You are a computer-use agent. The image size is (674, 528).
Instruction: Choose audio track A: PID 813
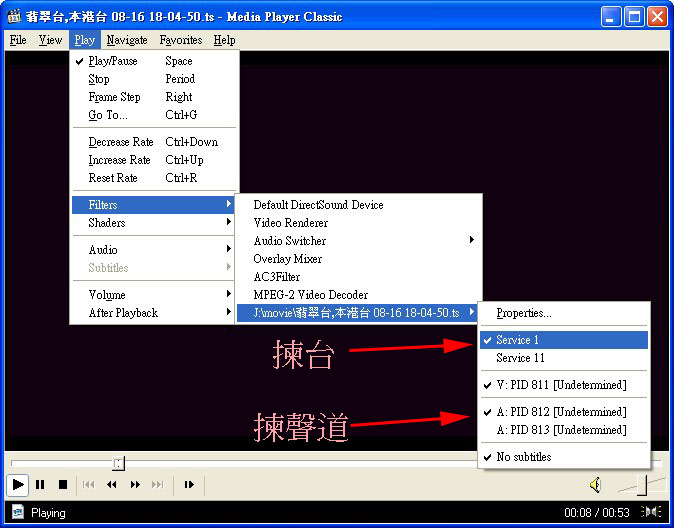coord(560,430)
